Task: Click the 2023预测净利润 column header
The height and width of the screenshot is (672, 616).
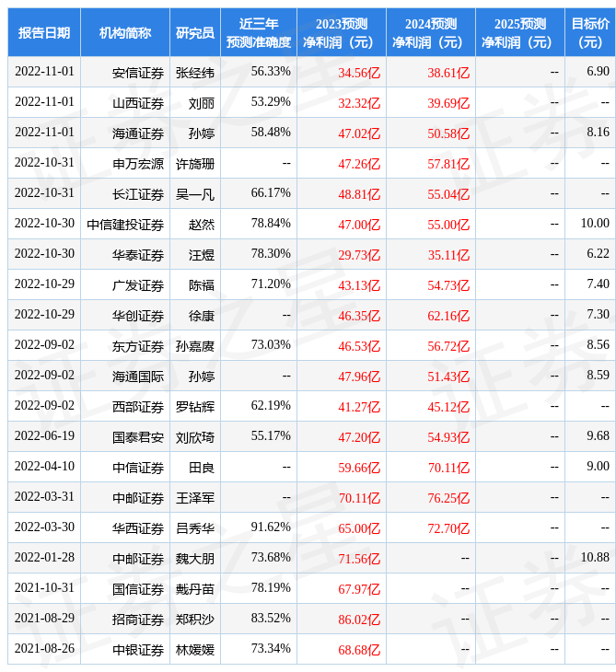Action: pos(341,32)
